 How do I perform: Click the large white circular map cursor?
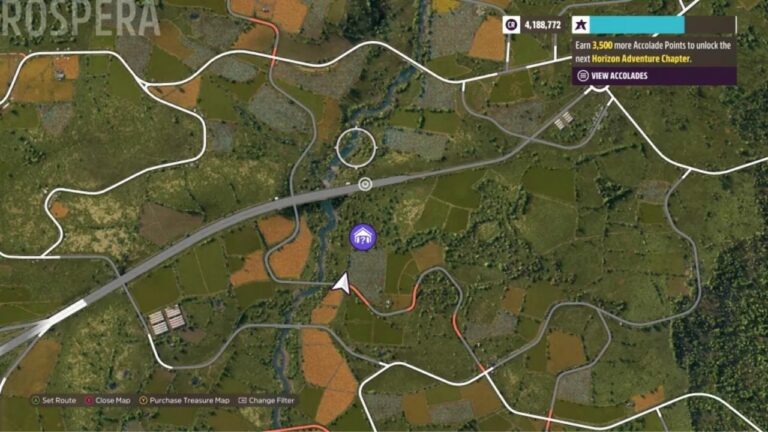pyautogui.click(x=356, y=147)
